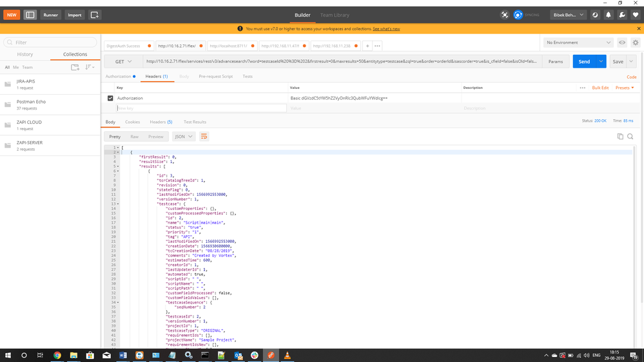This screenshot has height=362, width=644.
Task: Toggle the sidebar visibility icon
Action: tap(30, 15)
